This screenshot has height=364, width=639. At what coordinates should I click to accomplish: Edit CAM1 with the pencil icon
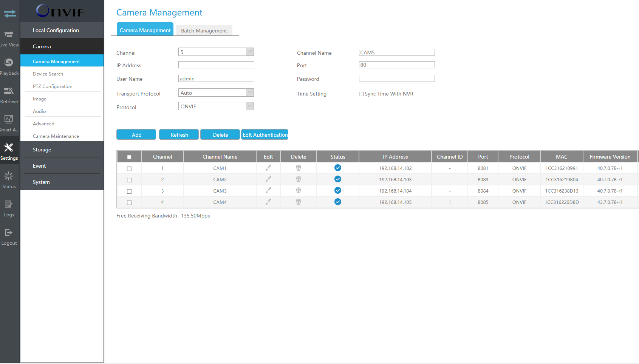pyautogui.click(x=268, y=168)
